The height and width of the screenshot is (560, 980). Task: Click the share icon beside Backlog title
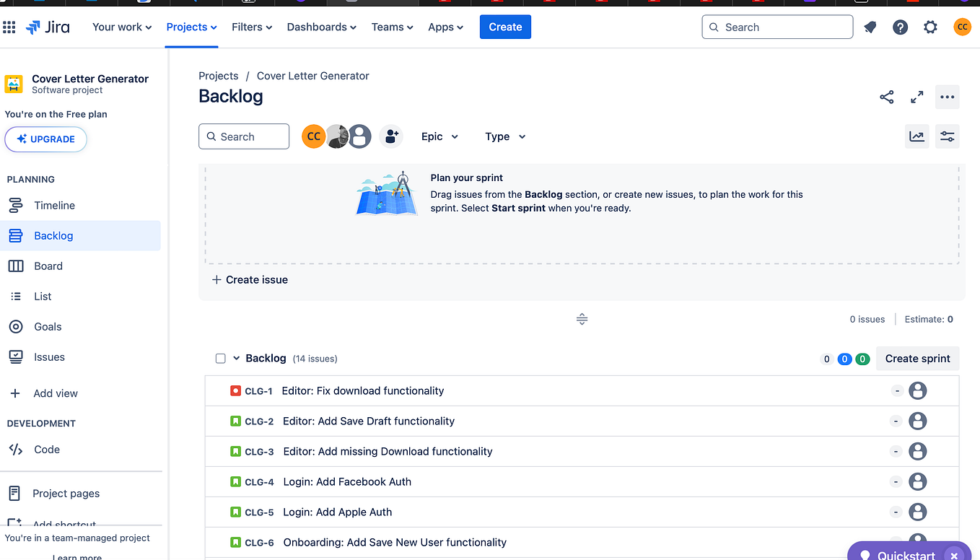click(887, 97)
